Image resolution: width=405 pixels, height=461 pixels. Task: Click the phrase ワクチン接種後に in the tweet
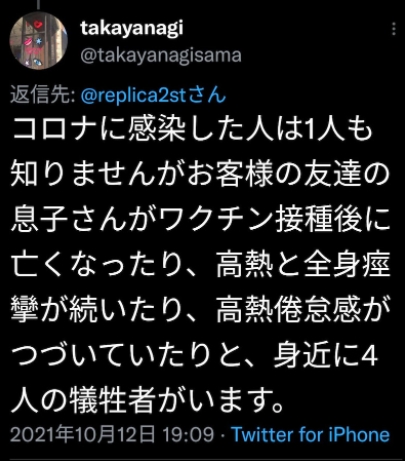click(x=275, y=219)
